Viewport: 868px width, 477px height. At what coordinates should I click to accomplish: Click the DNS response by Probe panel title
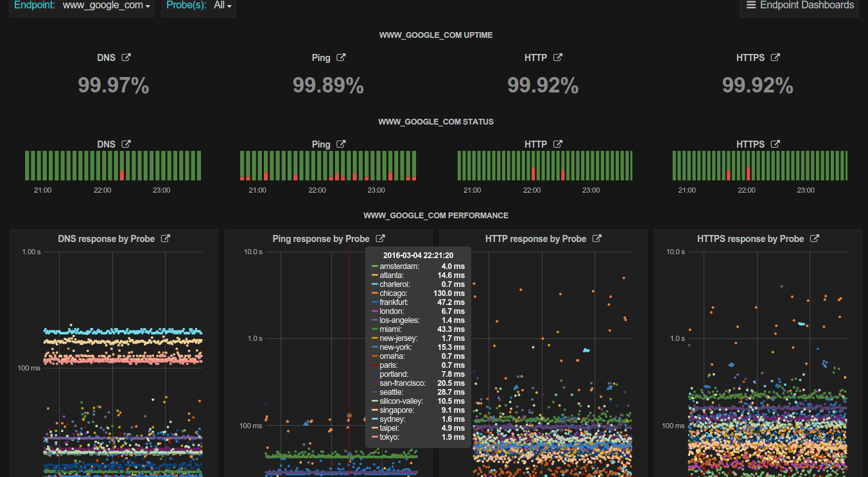click(x=106, y=239)
